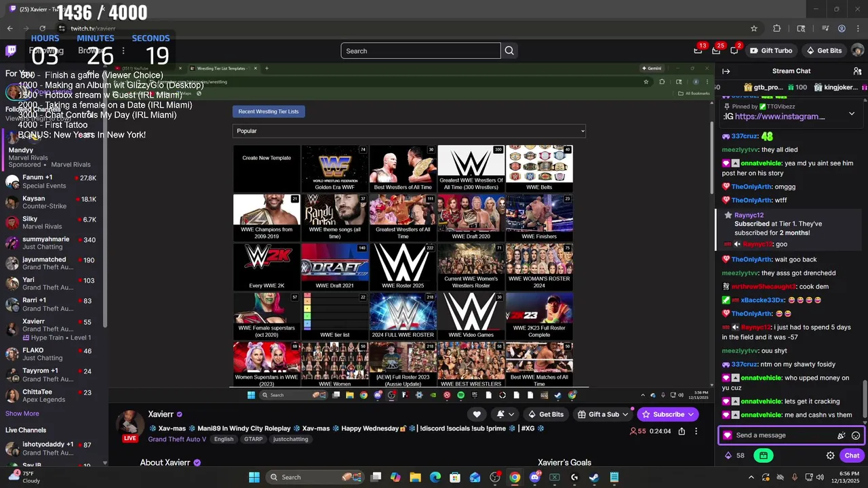Click the share stream icon
The height and width of the screenshot is (488, 868).
point(682,431)
